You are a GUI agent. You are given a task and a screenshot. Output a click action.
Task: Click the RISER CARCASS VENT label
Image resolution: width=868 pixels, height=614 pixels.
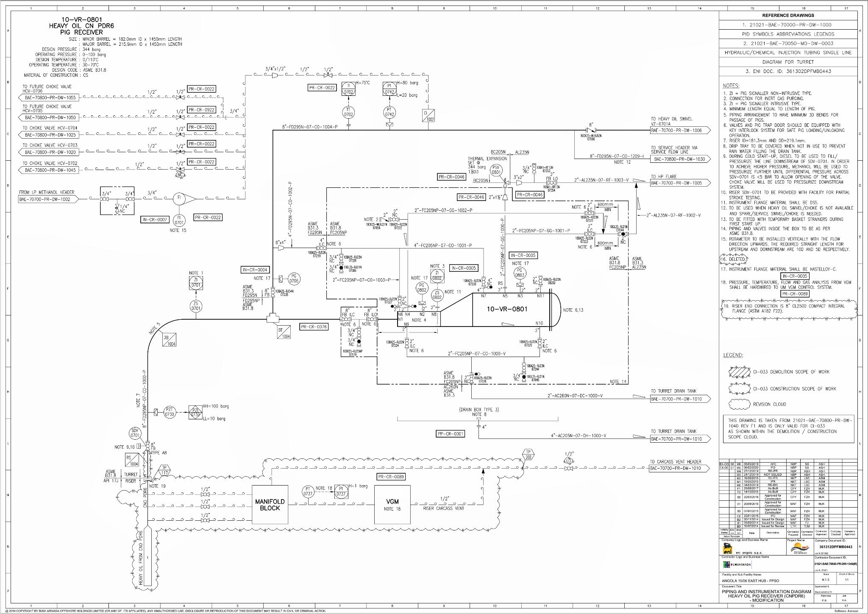443,508
